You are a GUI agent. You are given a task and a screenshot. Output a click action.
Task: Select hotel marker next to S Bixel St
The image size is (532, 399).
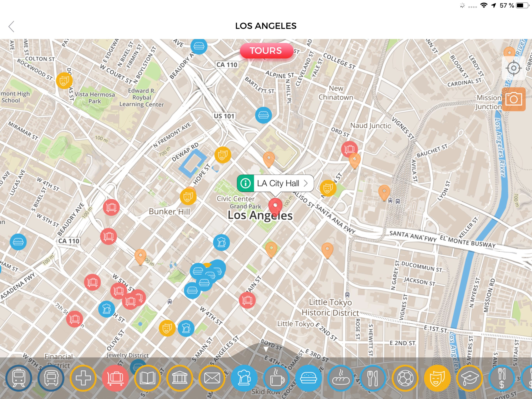(x=111, y=207)
